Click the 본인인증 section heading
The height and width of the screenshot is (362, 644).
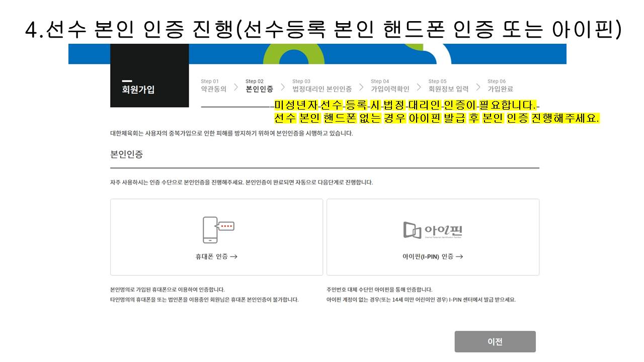(126, 154)
